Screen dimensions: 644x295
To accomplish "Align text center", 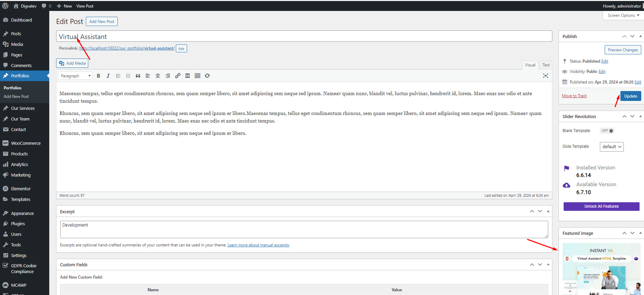I will (158, 76).
